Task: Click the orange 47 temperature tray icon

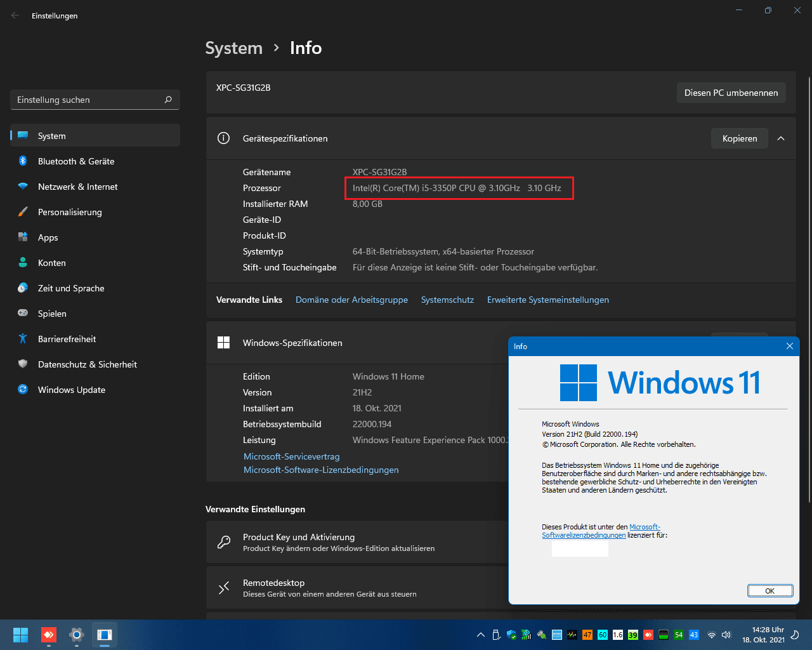Action: coord(587,635)
